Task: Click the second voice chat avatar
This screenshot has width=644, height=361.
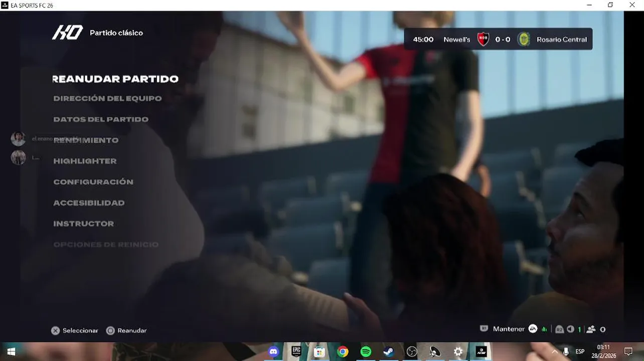Action: pyautogui.click(x=18, y=157)
